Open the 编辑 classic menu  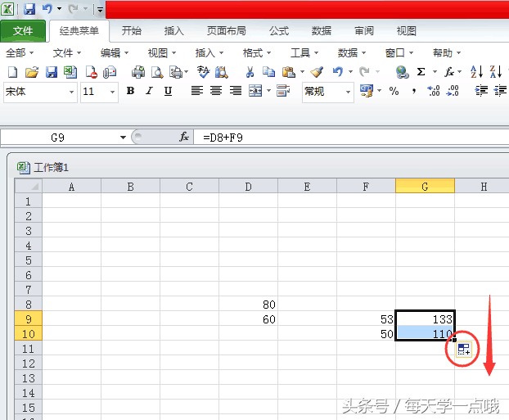115,52
